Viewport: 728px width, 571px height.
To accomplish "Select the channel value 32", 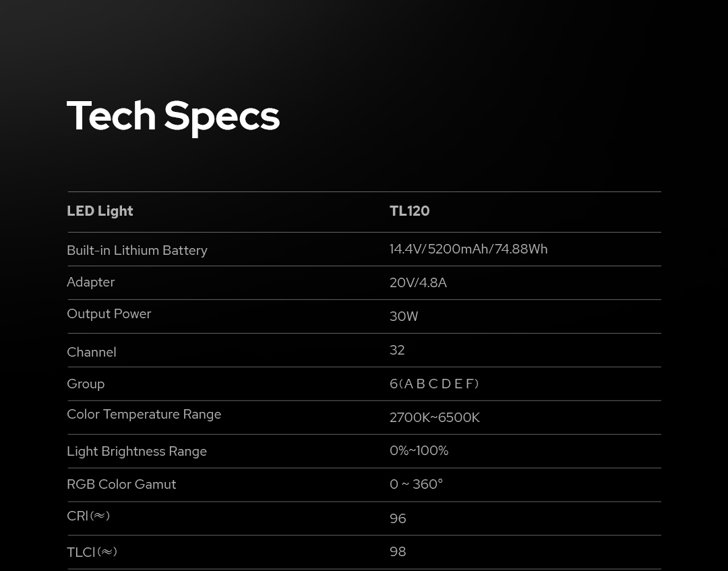I will pos(397,350).
